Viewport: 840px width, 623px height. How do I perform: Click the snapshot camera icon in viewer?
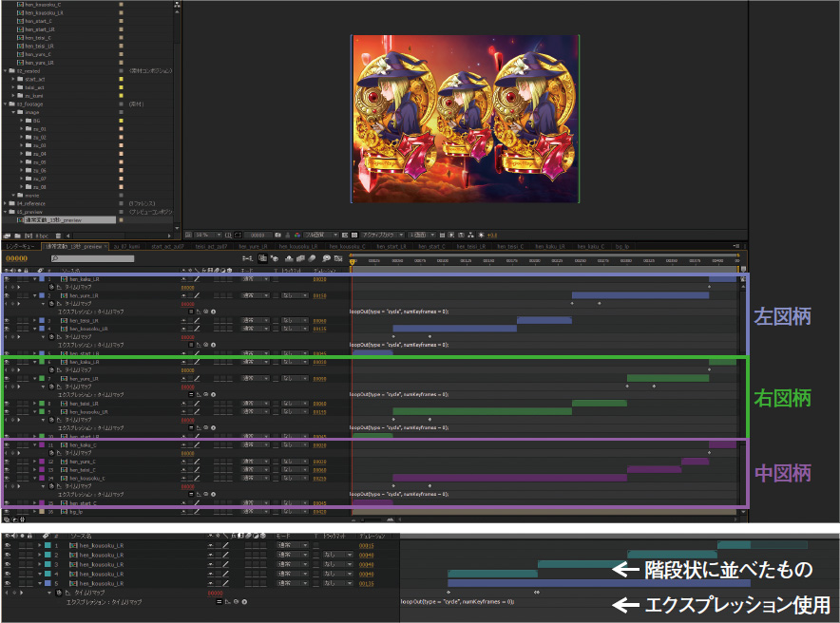[x=277, y=235]
